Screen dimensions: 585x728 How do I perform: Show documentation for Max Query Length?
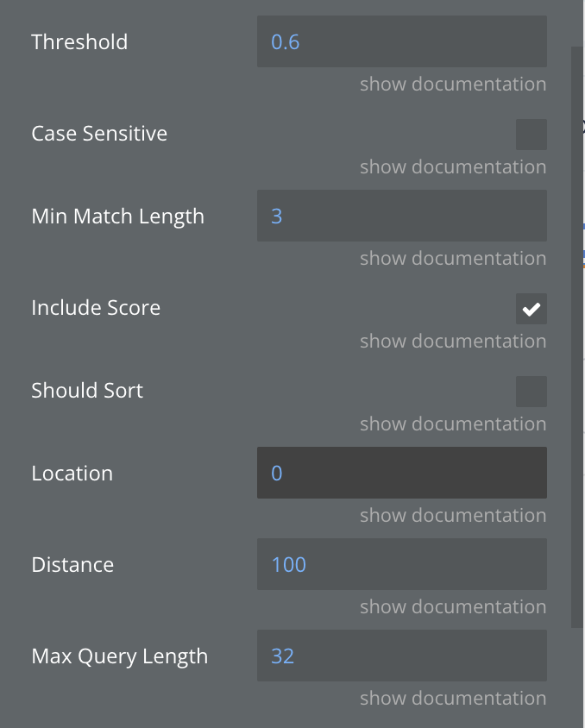[452, 699]
